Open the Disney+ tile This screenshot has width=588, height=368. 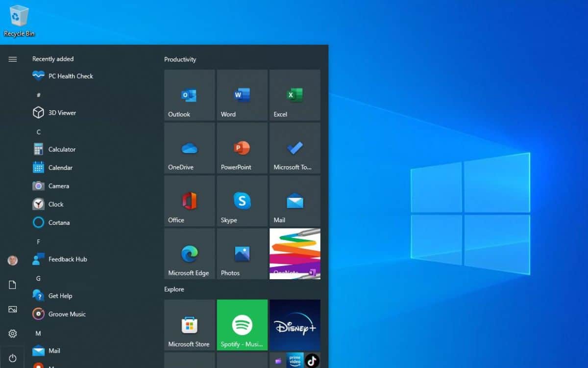(x=295, y=325)
